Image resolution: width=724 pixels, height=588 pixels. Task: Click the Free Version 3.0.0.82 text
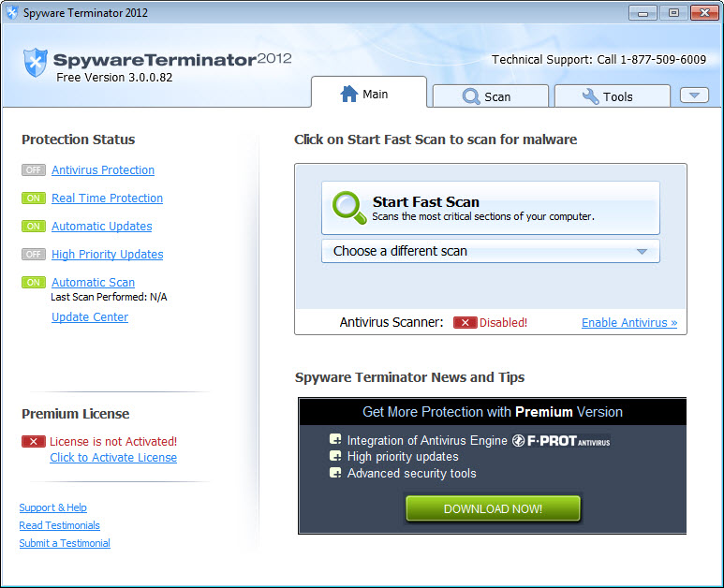point(114,78)
